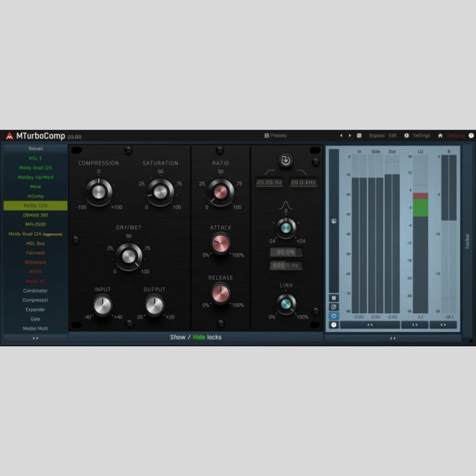Select the Meldy Road 124 device
This screenshot has height=476, width=476.
35,168
